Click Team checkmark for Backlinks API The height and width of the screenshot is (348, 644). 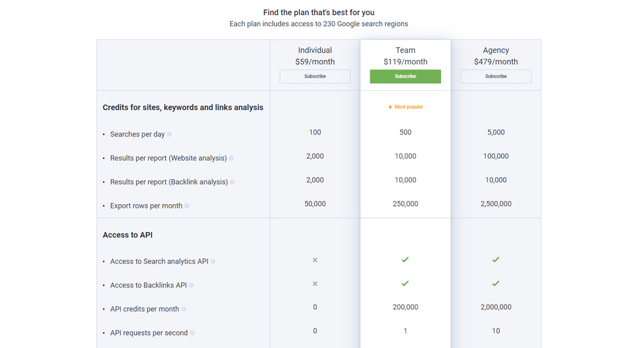pyautogui.click(x=405, y=283)
